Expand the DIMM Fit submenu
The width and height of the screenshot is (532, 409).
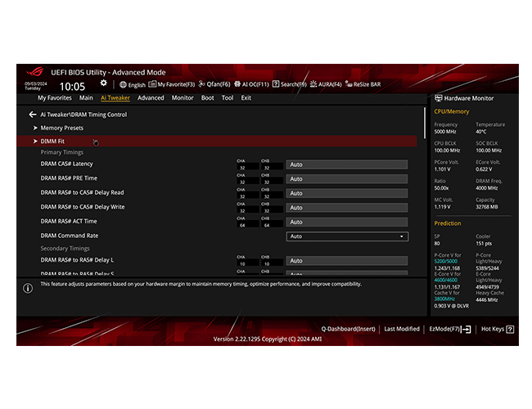pyautogui.click(x=217, y=141)
